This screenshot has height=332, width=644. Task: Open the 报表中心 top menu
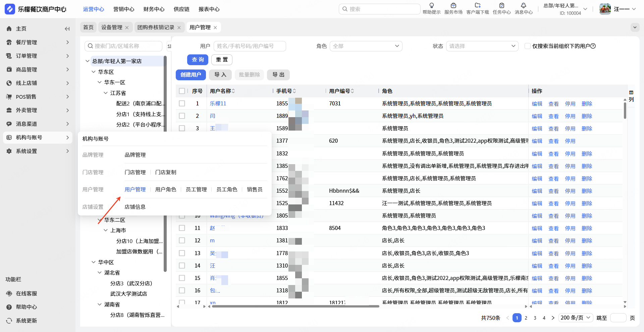click(x=209, y=9)
